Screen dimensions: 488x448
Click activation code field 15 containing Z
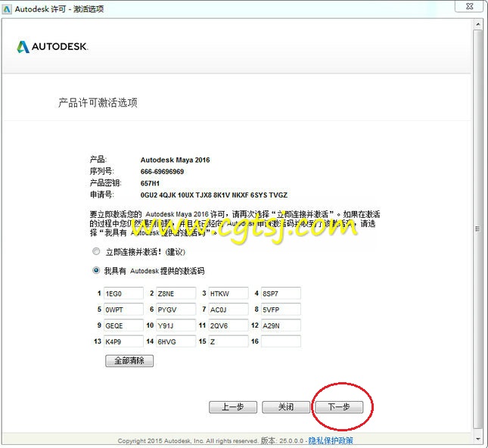click(x=228, y=341)
